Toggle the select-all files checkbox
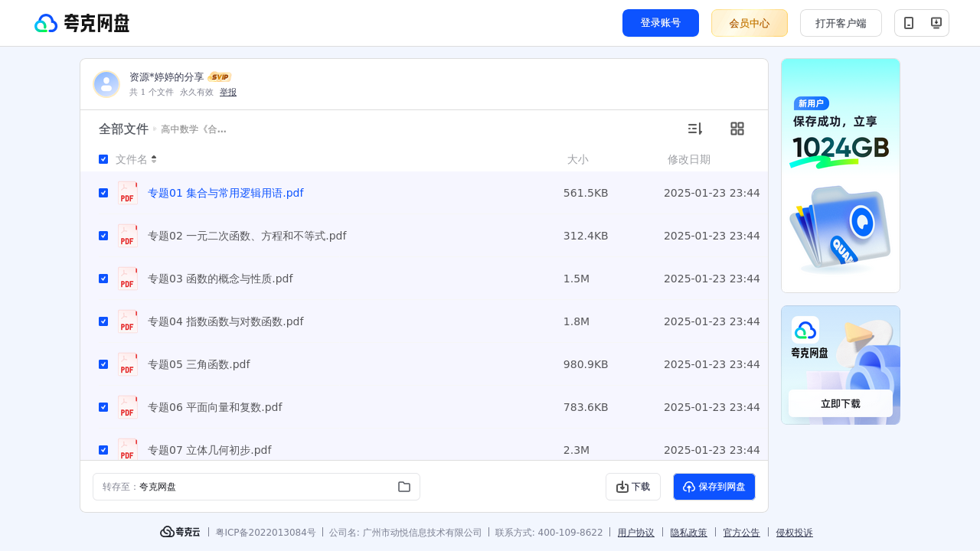 click(103, 159)
